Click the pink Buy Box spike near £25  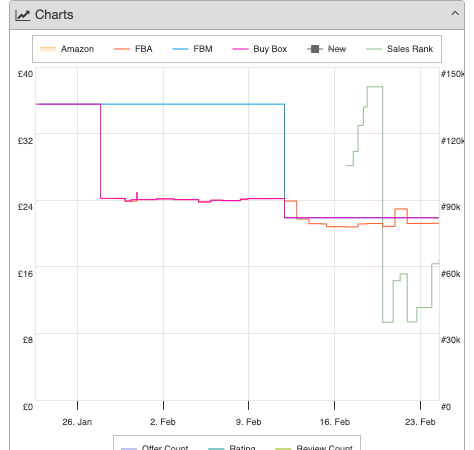pyautogui.click(x=137, y=196)
